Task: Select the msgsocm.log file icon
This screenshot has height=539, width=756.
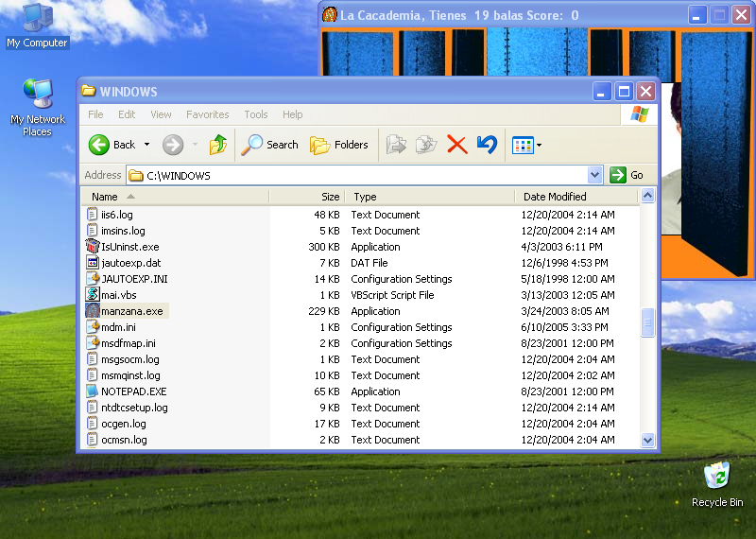Action: pos(92,359)
